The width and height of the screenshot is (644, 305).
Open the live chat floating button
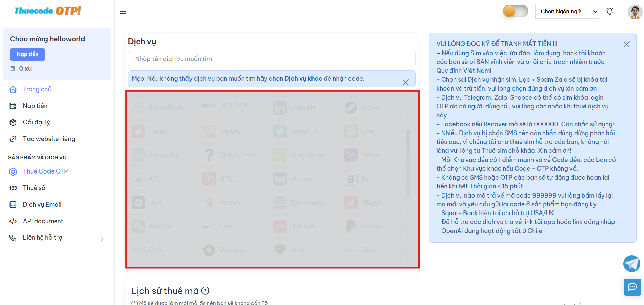coord(632,287)
